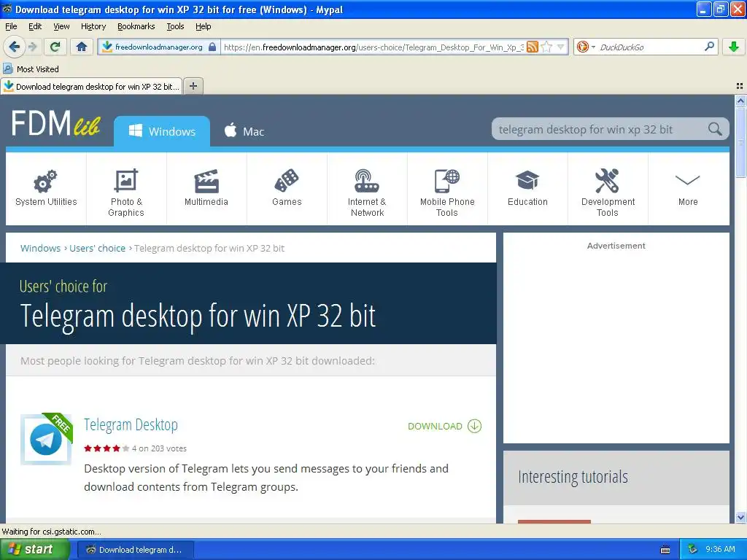The width and height of the screenshot is (747, 560).
Task: Open Mobile Phone Tools category
Action: (x=447, y=189)
